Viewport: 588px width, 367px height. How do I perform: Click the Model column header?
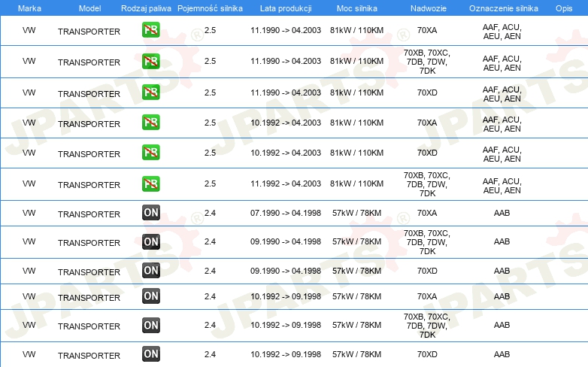click(x=89, y=8)
